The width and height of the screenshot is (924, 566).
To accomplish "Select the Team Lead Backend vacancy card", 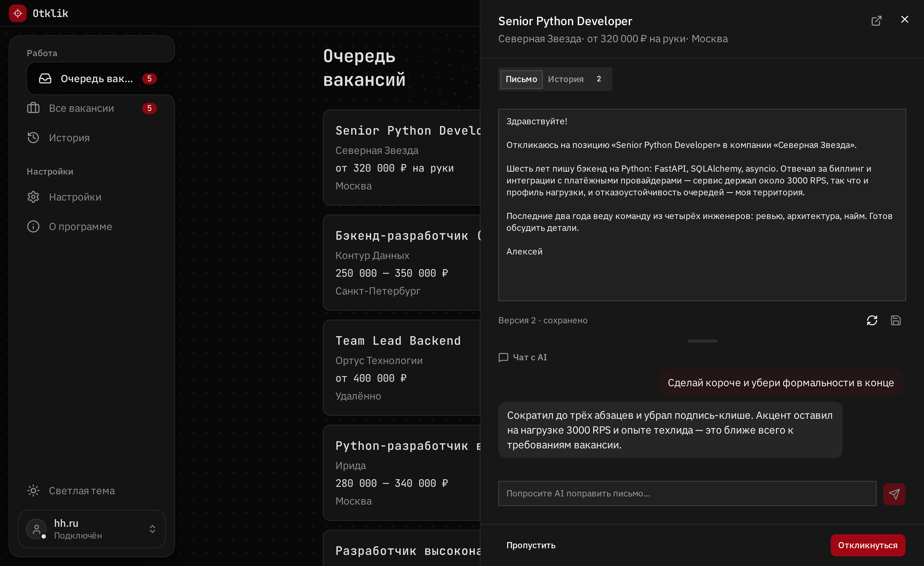I will tap(402, 368).
